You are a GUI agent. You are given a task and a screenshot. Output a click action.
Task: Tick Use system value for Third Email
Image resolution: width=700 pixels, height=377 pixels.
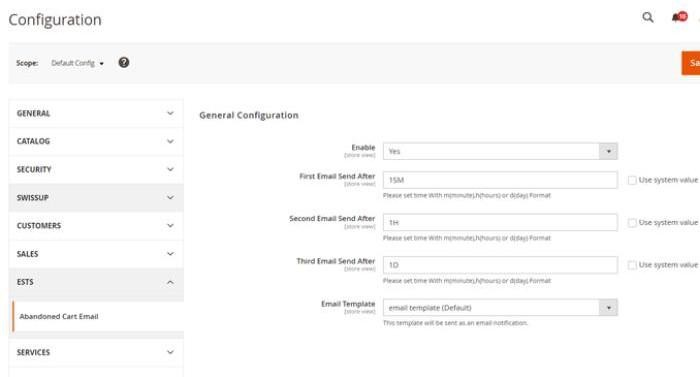tap(632, 265)
